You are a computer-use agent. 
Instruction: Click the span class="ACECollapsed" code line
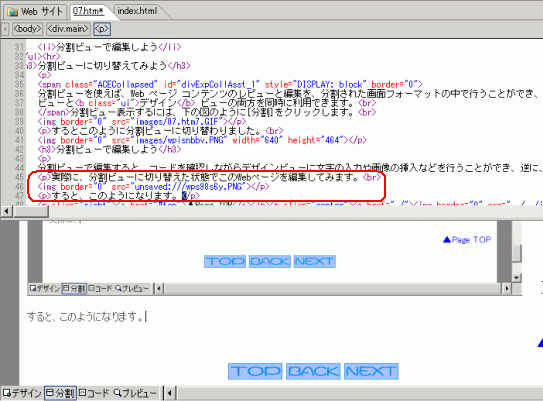230,84
